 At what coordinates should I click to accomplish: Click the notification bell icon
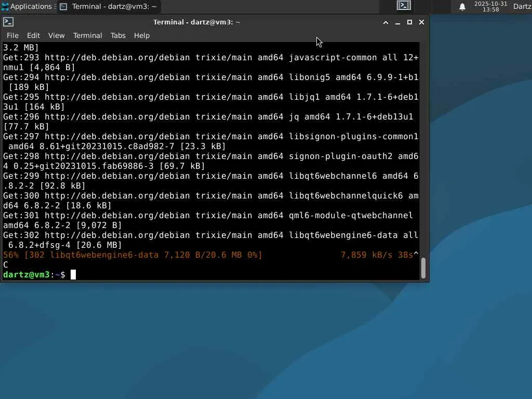462,7
